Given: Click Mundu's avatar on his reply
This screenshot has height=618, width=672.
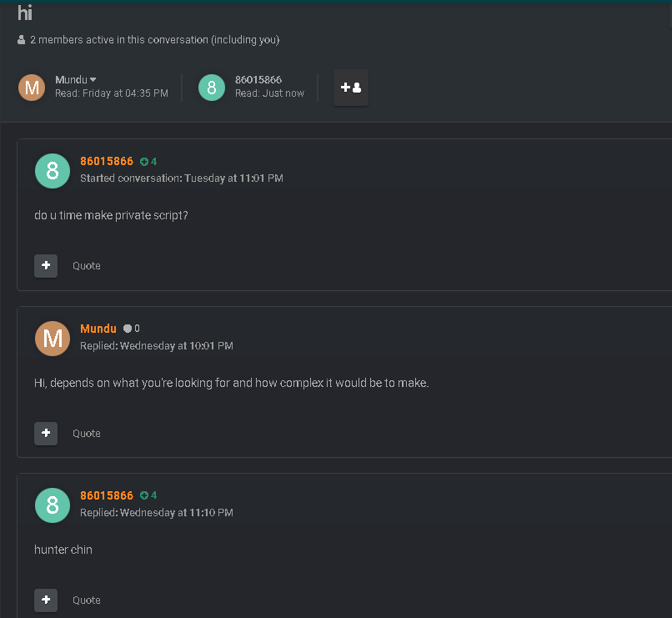Looking at the screenshot, I should pos(53,339).
